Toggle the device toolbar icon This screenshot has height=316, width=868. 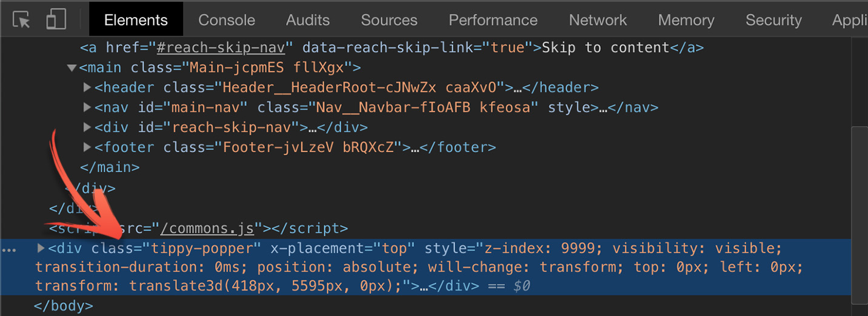coord(56,20)
